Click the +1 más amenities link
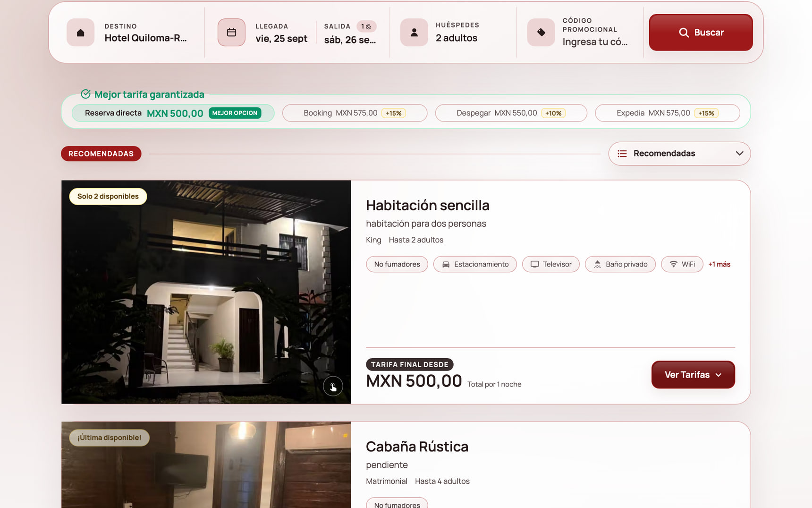This screenshot has height=508, width=812. tap(719, 264)
